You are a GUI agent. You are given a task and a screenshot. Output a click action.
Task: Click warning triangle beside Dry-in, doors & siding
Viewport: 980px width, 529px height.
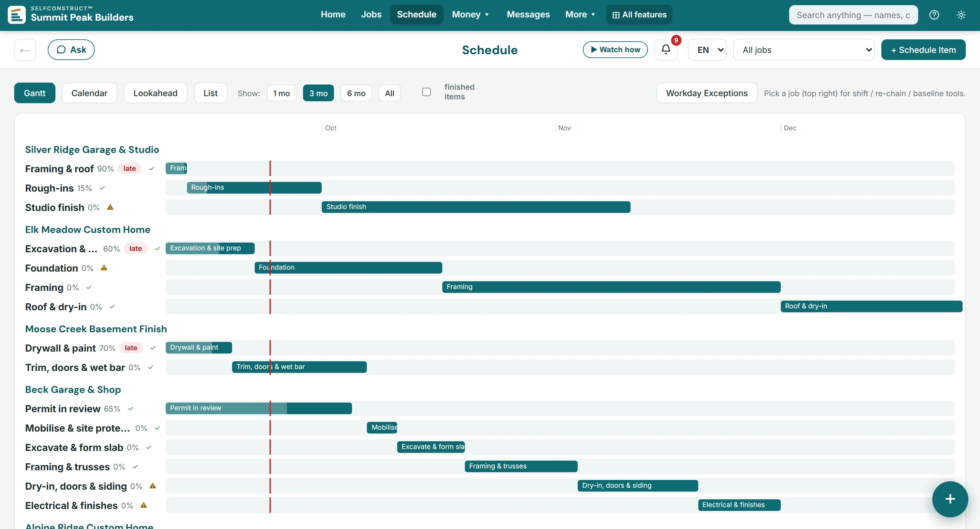tap(152, 486)
